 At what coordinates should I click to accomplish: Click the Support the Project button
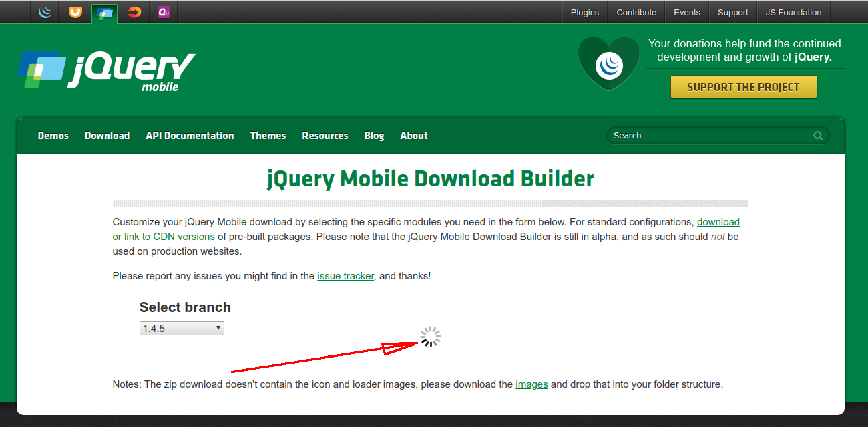click(743, 87)
